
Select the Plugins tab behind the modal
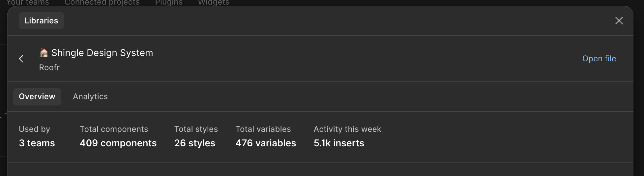point(169,3)
